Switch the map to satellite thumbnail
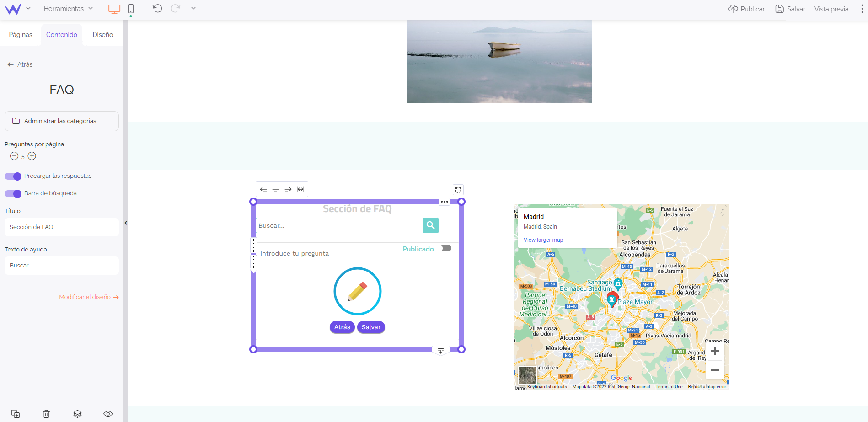Viewport: 868px width, 422px height. (x=528, y=375)
